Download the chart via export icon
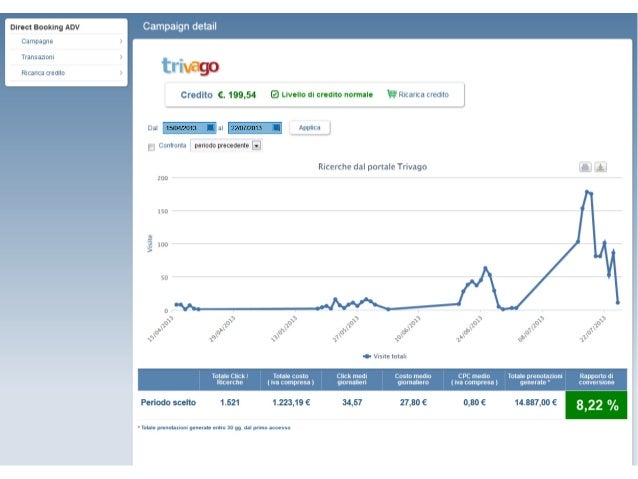This screenshot has height=479, width=638. coord(601,167)
